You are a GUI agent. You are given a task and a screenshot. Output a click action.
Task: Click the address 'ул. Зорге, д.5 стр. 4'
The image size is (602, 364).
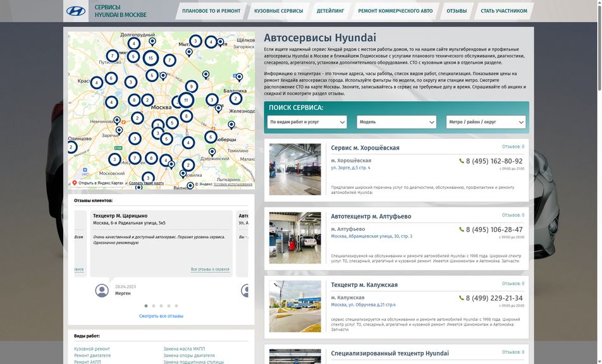350,167
